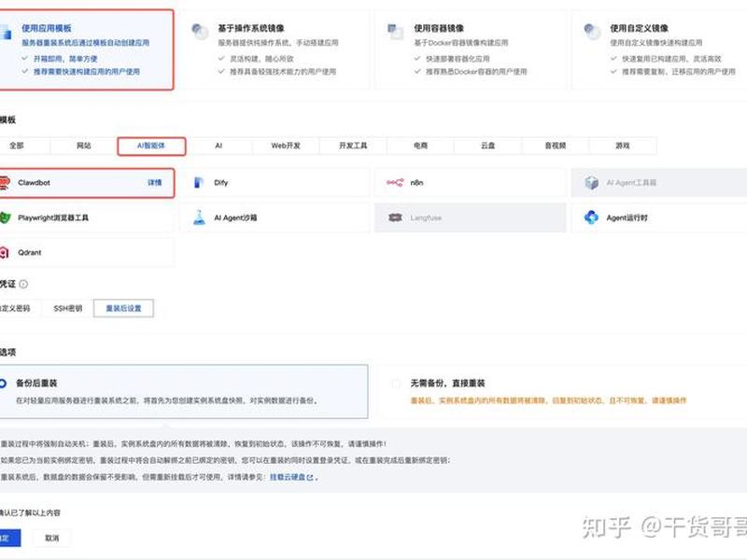Click the 取消 button

coord(52,539)
